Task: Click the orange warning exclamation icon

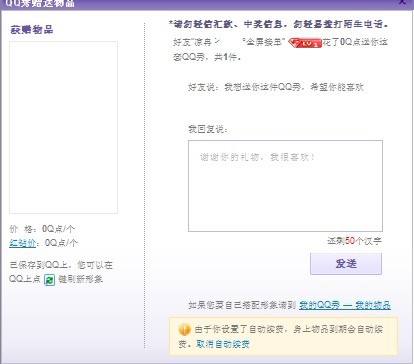Action: 184,329
